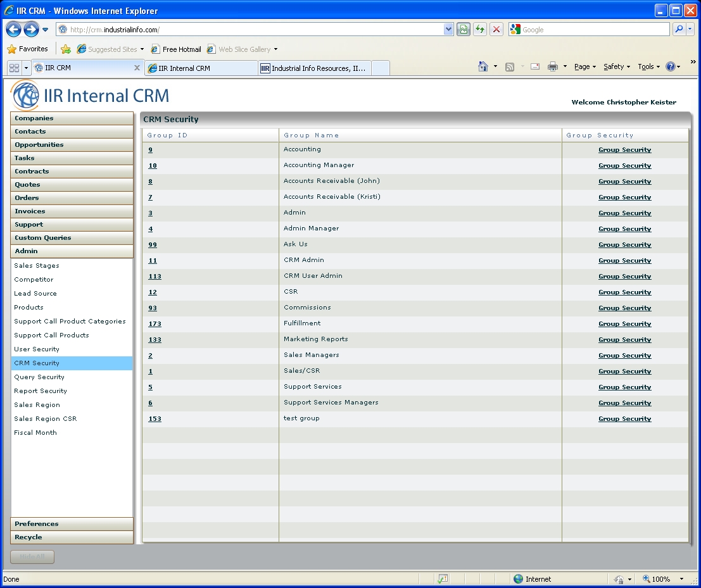Screen dimensions: 701x588
Task: Open User Security in Admin list
Action: pyautogui.click(x=37, y=349)
